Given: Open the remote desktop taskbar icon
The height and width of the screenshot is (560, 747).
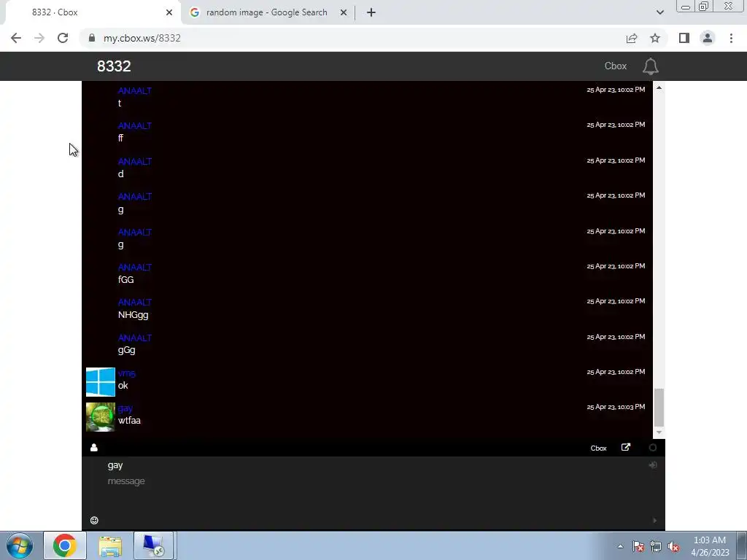Looking at the screenshot, I should (154, 545).
